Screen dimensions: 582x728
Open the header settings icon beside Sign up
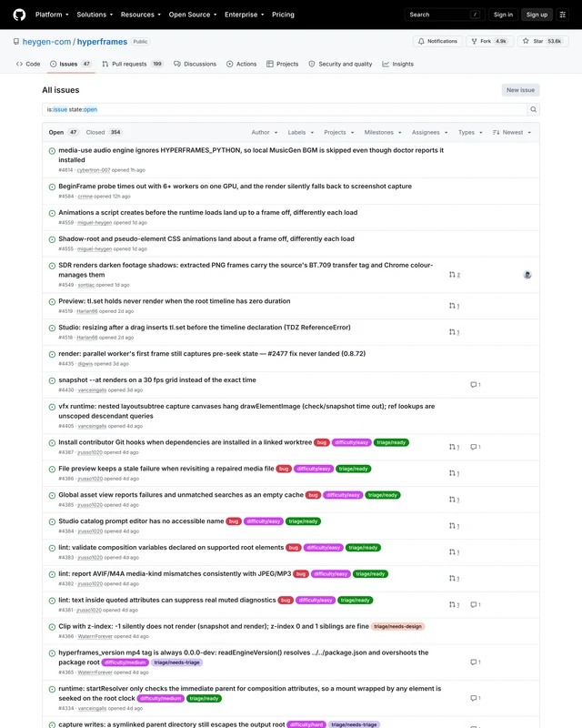[x=563, y=15]
